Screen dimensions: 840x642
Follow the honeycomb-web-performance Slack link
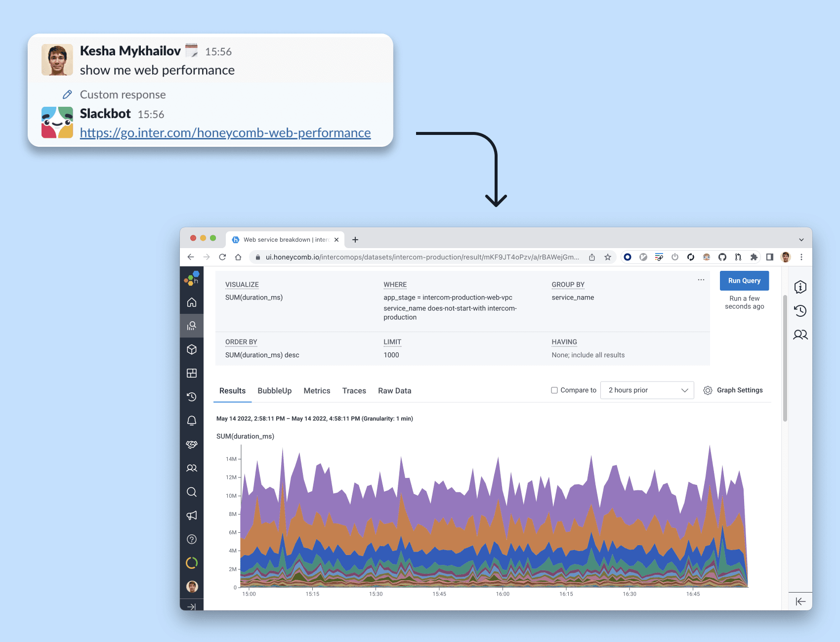225,132
